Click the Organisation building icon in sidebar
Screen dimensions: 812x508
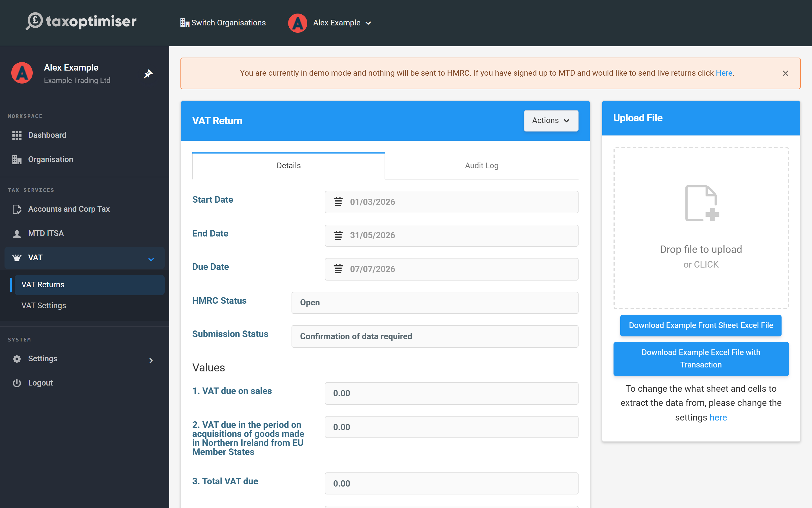pyautogui.click(x=17, y=159)
